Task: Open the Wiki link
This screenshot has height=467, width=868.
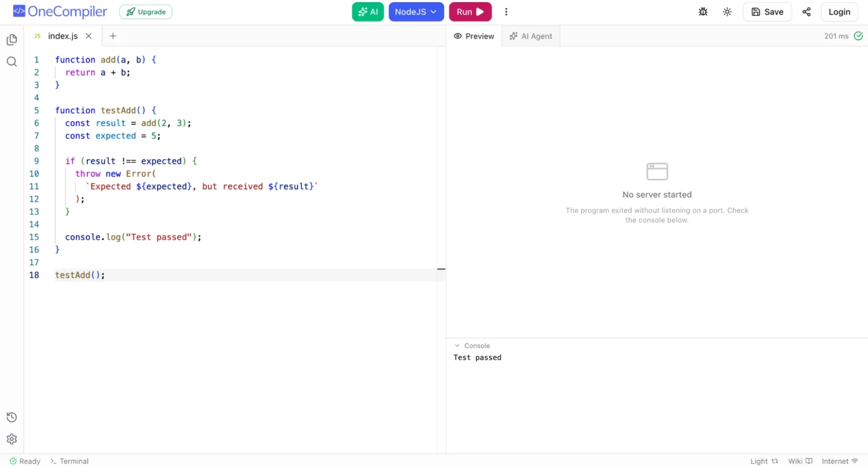Action: click(x=800, y=461)
